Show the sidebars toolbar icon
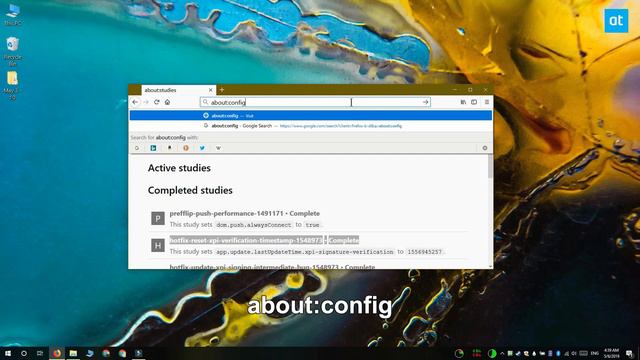The image size is (640, 360). pos(474,102)
